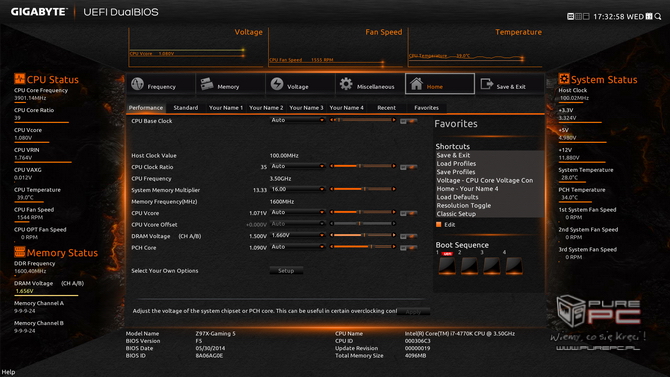
Task: Click the CPU Clock Ratio slider track
Action: (362, 166)
